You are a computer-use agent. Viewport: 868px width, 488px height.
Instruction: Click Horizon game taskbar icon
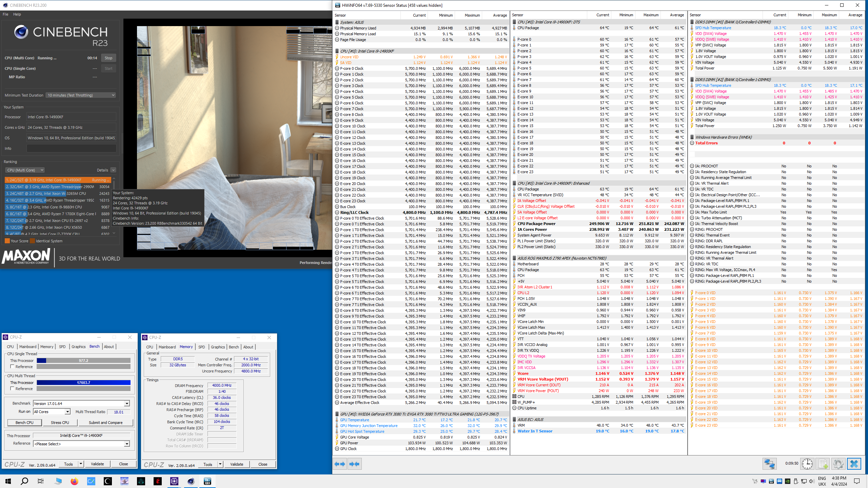point(124,481)
